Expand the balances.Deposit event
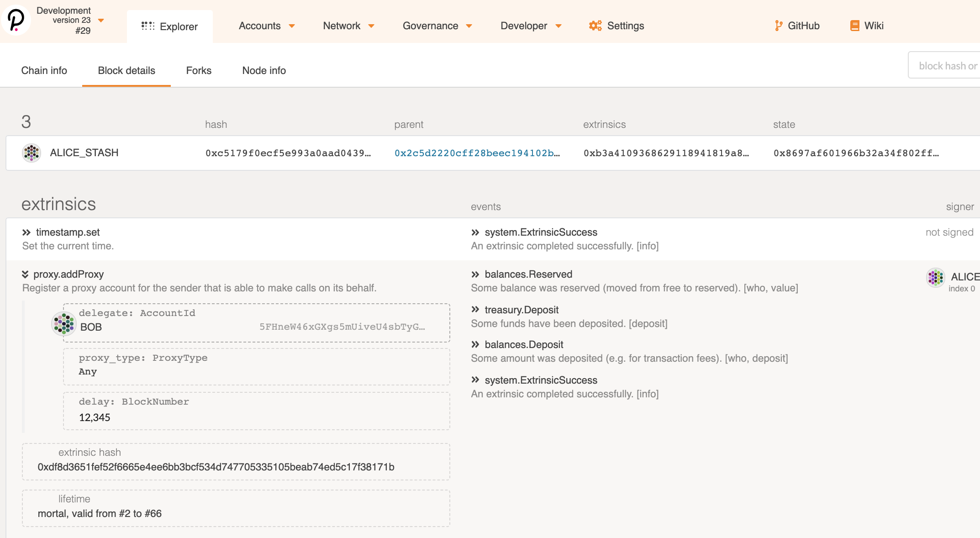This screenshot has height=538, width=980. [x=475, y=344]
